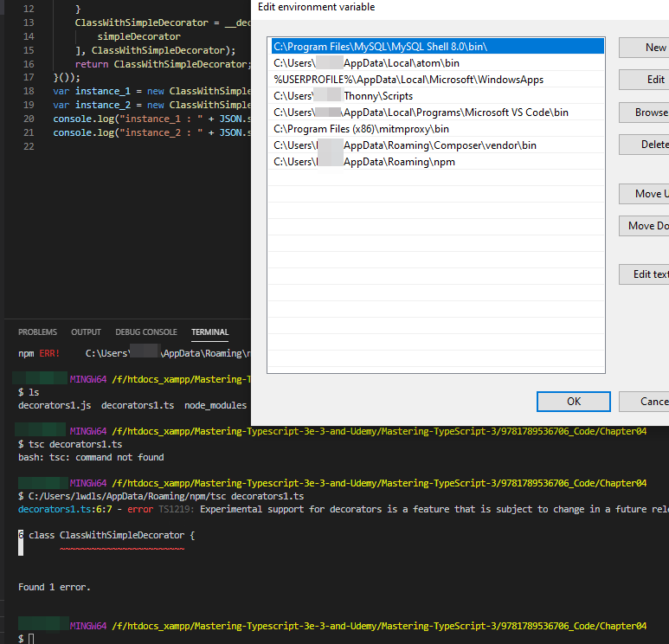
Task: Click 'node_modules' in the ls output
Action: click(215, 405)
